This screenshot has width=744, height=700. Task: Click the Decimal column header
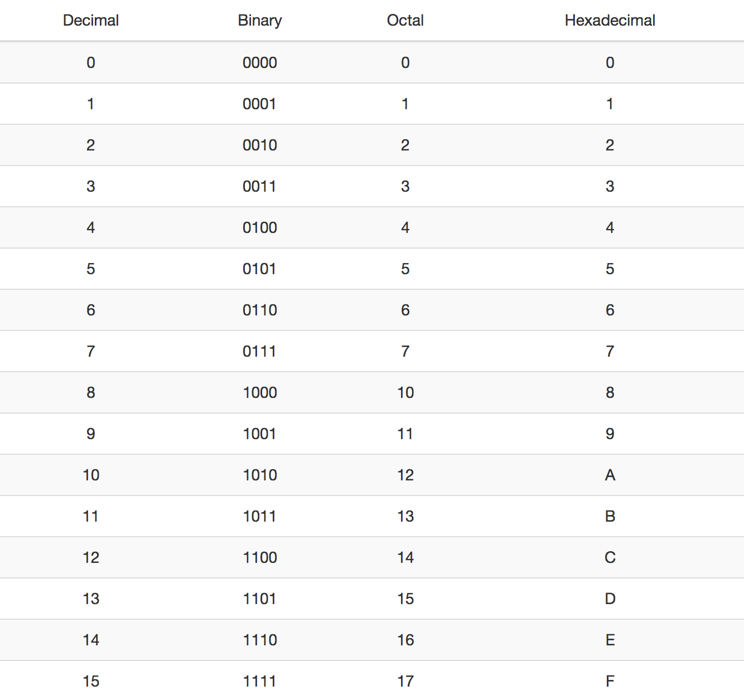click(91, 21)
